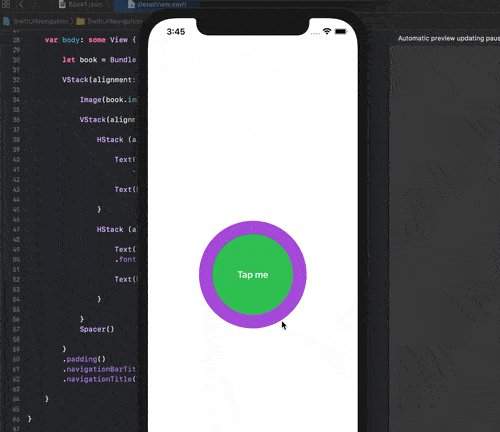Click the ".navigationBarTit" code line

tap(99, 369)
